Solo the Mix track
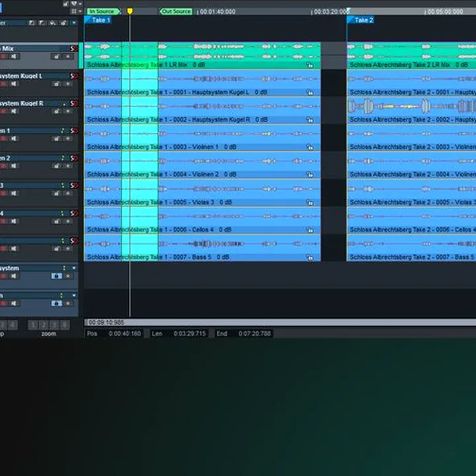Image resolution: width=476 pixels, height=476 pixels. tap(74, 48)
